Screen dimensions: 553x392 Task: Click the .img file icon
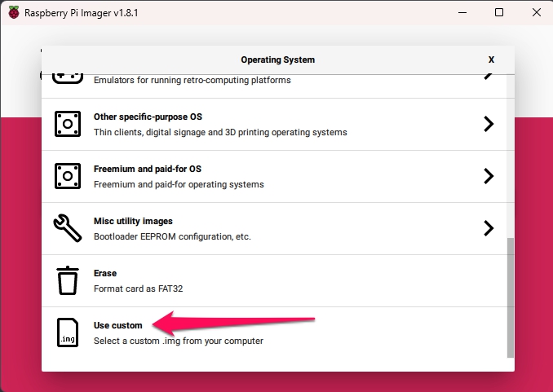tap(68, 333)
